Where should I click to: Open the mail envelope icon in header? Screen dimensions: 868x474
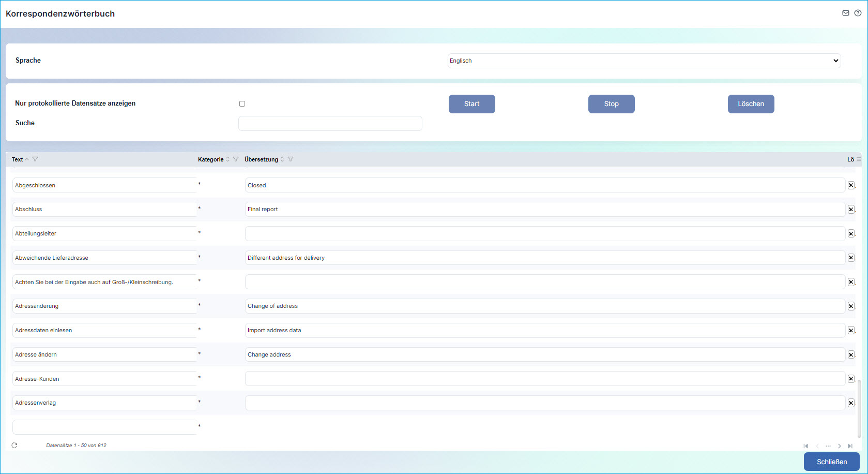tap(846, 13)
